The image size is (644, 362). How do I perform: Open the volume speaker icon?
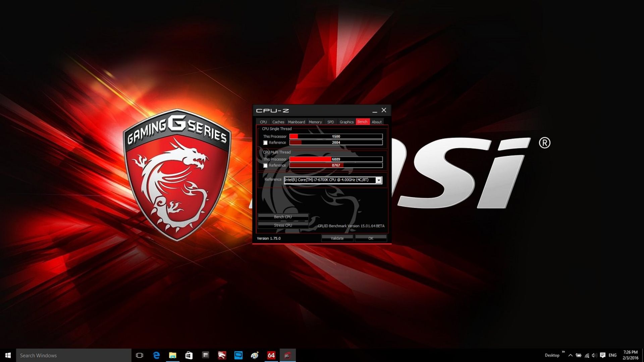(x=594, y=355)
